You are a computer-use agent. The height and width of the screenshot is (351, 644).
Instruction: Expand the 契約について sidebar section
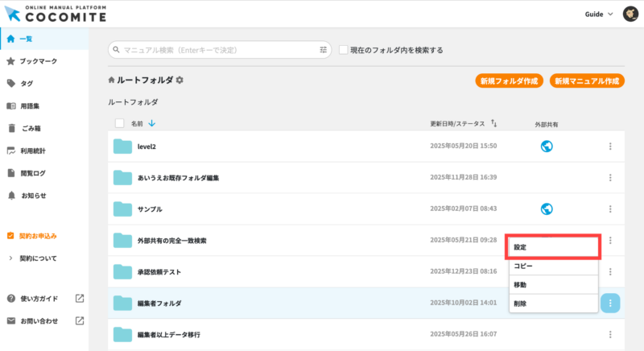point(10,258)
